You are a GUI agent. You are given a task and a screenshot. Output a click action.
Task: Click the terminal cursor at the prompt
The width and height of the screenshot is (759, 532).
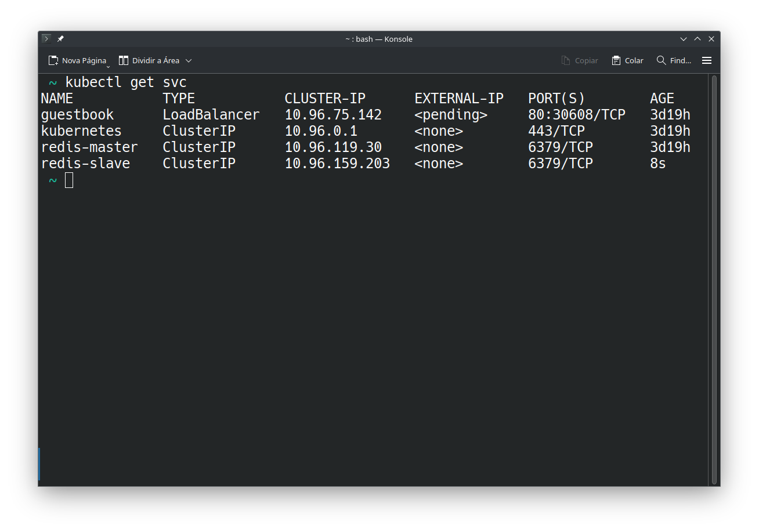pos(69,180)
